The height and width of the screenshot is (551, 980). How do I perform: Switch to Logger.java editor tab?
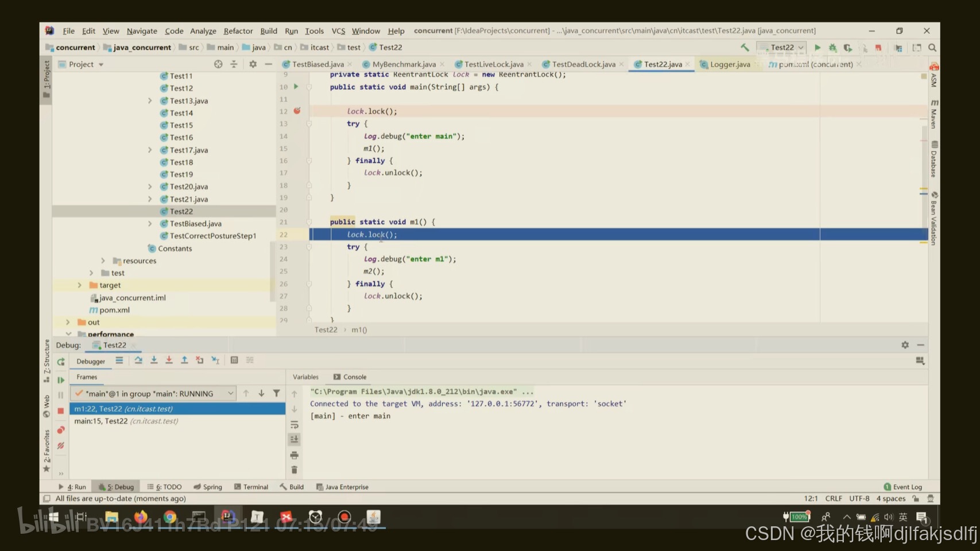[730, 64]
